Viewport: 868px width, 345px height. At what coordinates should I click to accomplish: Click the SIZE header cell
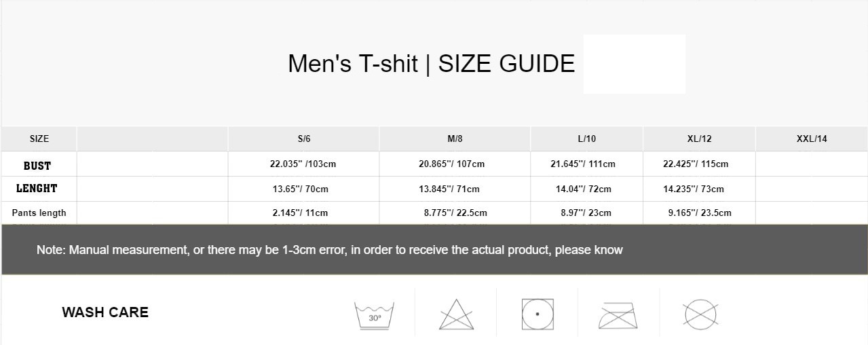click(39, 139)
